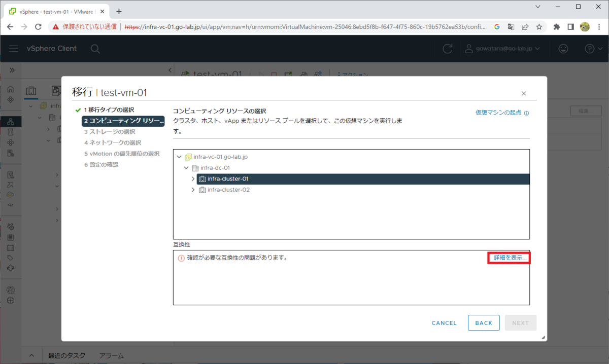609x364 pixels.
Task: Close the 移行 migrate dialog
Action: 524,93
